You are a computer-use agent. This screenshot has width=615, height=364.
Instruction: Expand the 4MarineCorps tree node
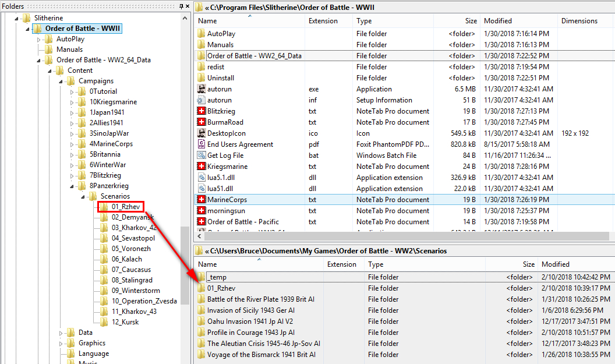(72, 144)
